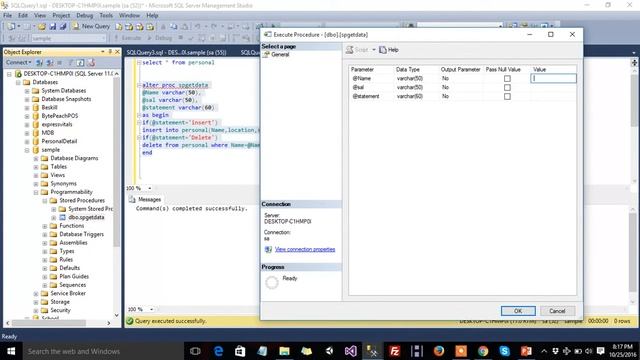The width and height of the screenshot is (640, 360).
Task: Click OK in Execute Procedure dialog
Action: coord(518,311)
